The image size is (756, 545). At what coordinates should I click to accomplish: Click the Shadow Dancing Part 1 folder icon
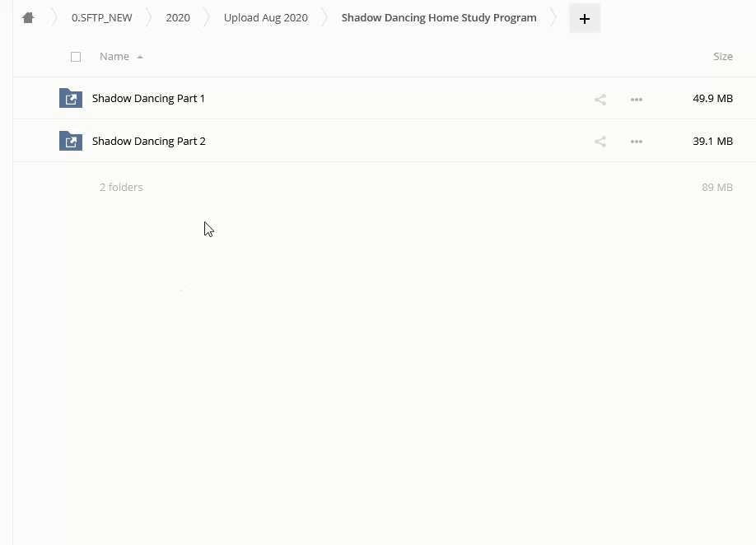[71, 98]
